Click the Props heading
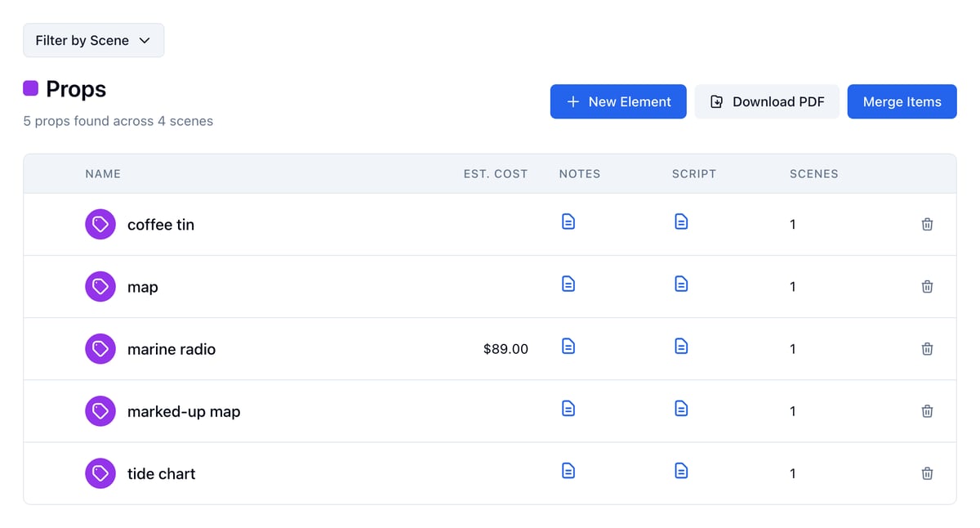 (x=76, y=89)
